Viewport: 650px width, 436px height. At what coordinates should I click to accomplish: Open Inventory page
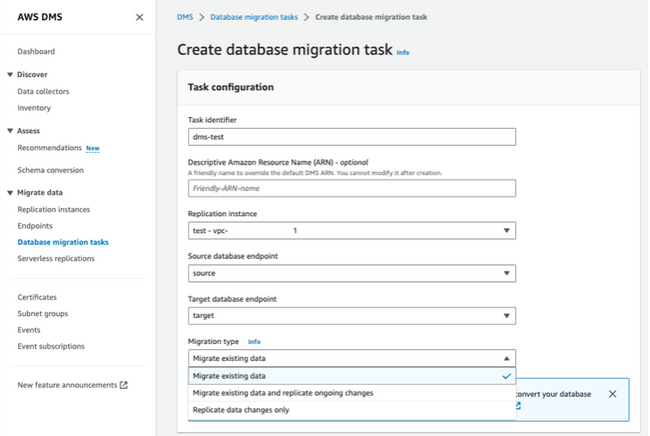coord(34,108)
